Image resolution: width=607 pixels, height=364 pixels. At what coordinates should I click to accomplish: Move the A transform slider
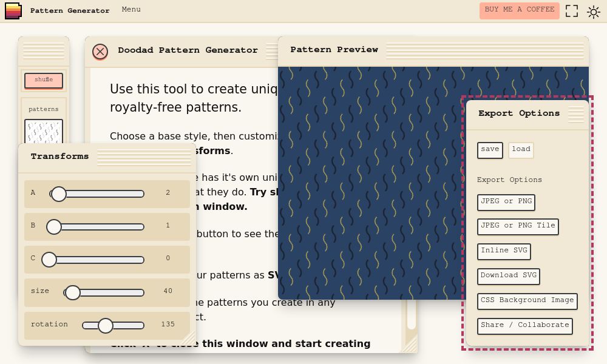[59, 194]
